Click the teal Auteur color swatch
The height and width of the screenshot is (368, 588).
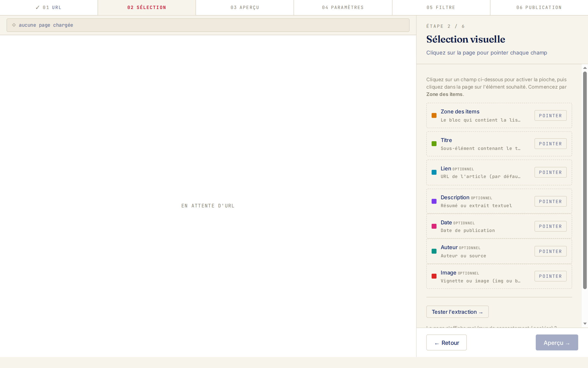434,251
